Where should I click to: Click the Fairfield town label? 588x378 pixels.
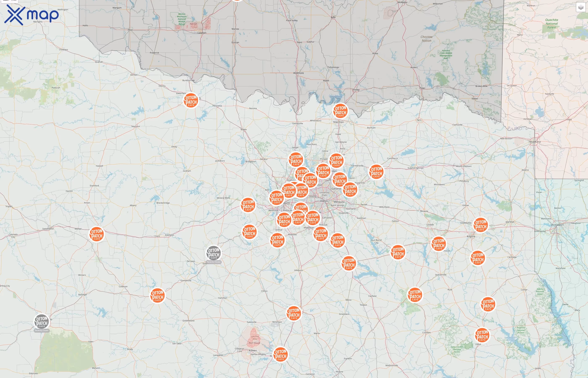(372, 296)
